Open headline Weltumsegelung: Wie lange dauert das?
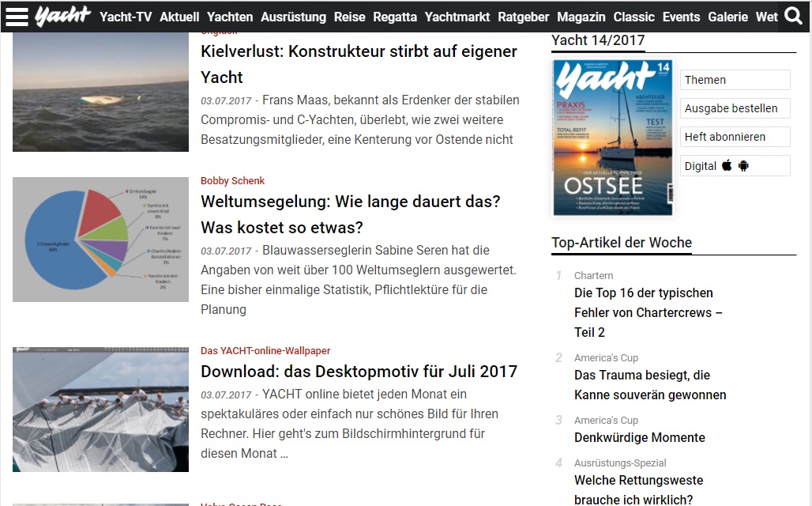The height and width of the screenshot is (506, 812). (351, 214)
